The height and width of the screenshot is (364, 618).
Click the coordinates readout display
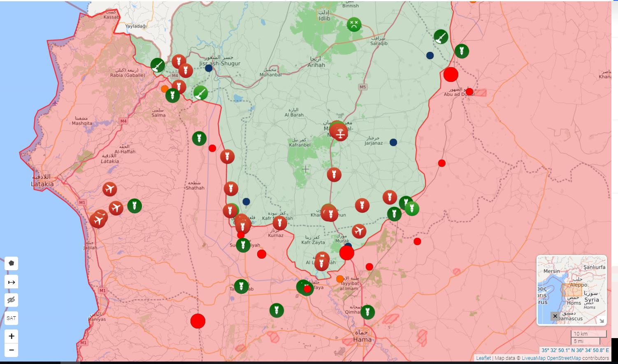pyautogui.click(x=575, y=350)
